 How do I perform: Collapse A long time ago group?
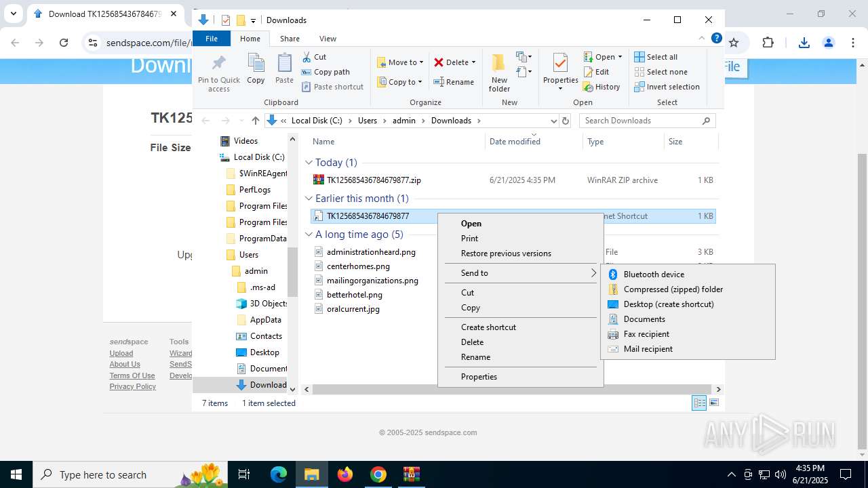click(x=309, y=235)
